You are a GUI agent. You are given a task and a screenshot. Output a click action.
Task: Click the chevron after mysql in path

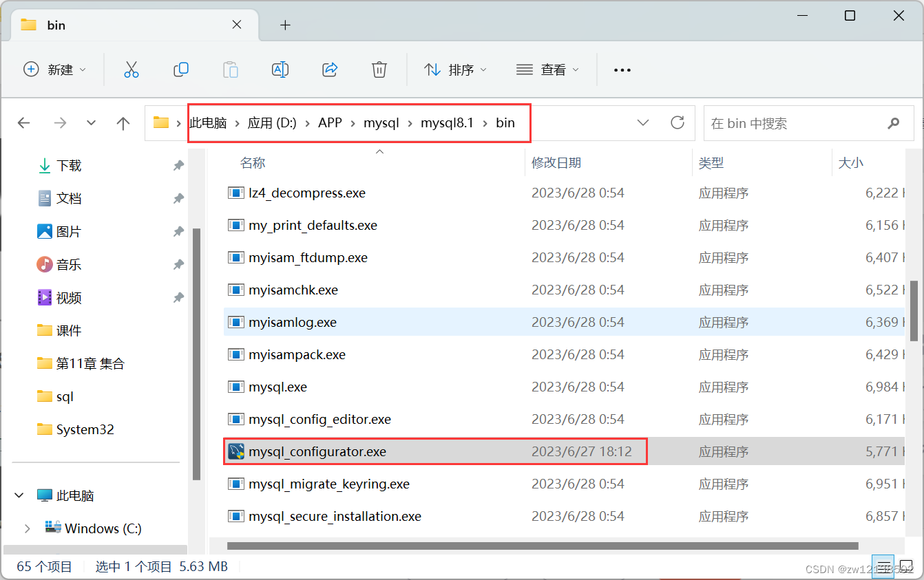410,123
